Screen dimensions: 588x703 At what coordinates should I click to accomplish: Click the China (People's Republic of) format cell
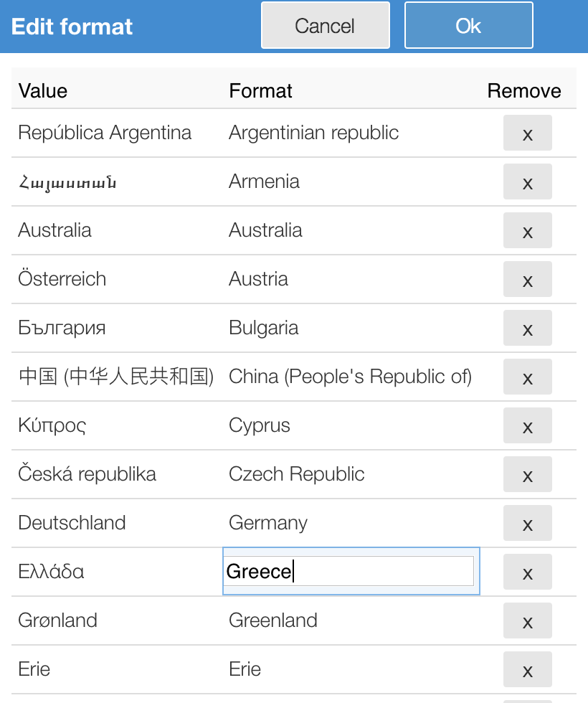pos(350,377)
